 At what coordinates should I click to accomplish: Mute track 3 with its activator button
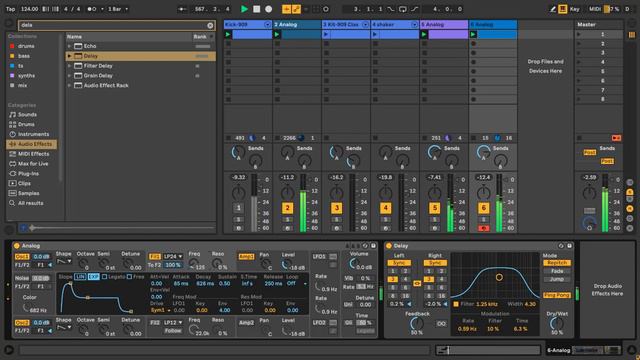336,208
